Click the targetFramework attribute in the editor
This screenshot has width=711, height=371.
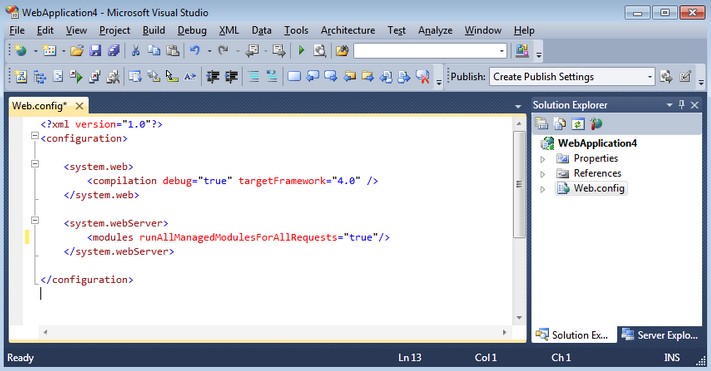[282, 181]
